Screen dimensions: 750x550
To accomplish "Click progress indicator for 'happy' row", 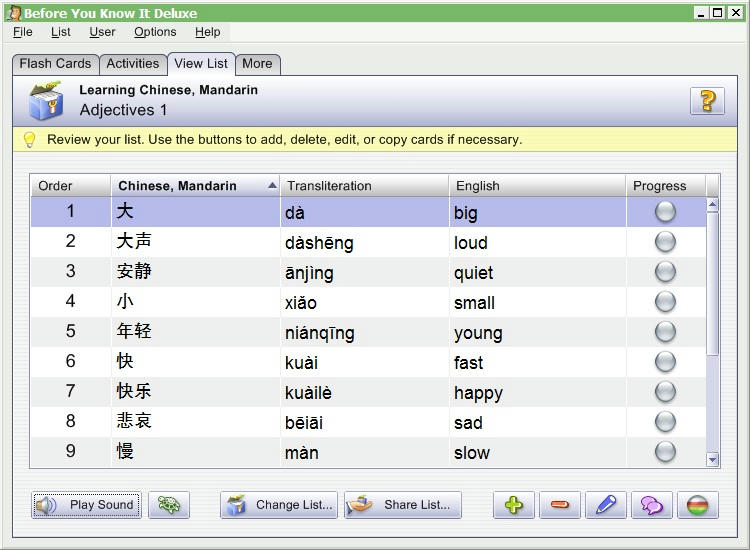I will [665, 392].
